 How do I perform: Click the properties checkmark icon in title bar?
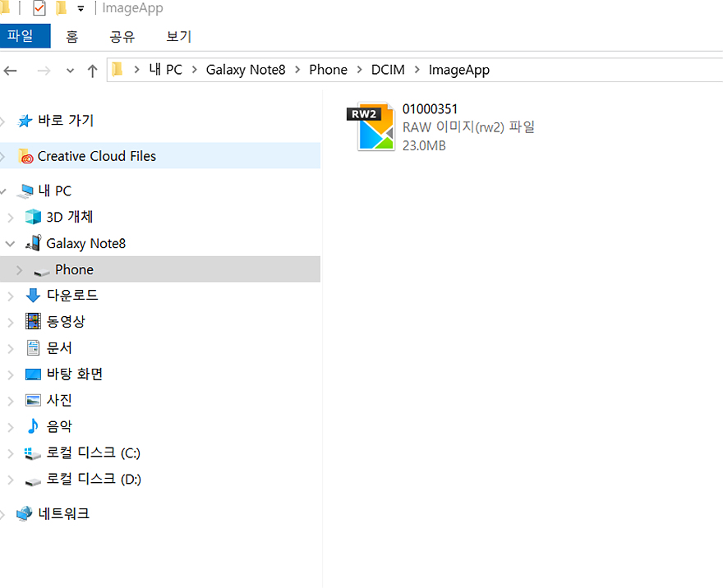click(39, 9)
